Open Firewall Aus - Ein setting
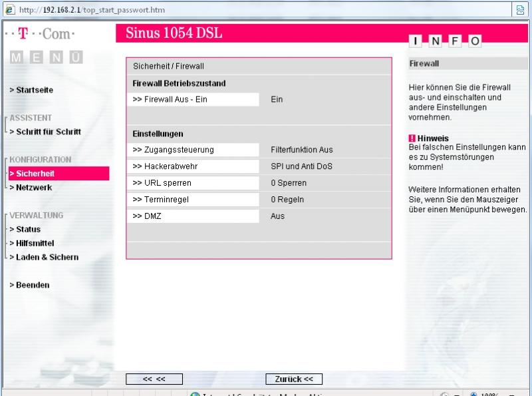The height and width of the screenshot is (396, 532). coord(193,100)
